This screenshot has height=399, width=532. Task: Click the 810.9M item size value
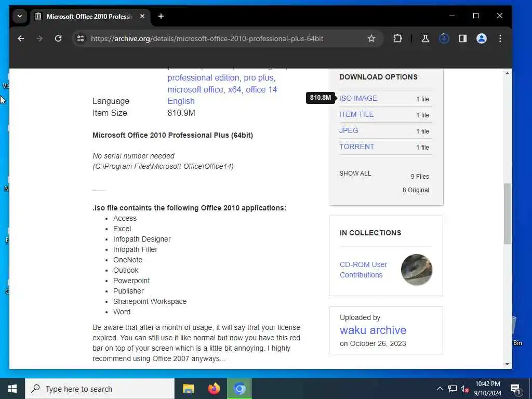181,113
